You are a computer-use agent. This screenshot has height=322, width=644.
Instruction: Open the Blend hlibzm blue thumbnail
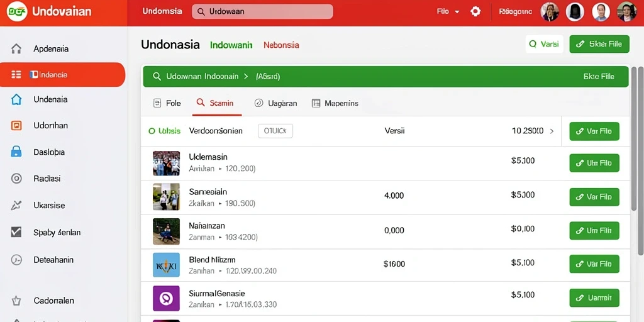(x=166, y=265)
